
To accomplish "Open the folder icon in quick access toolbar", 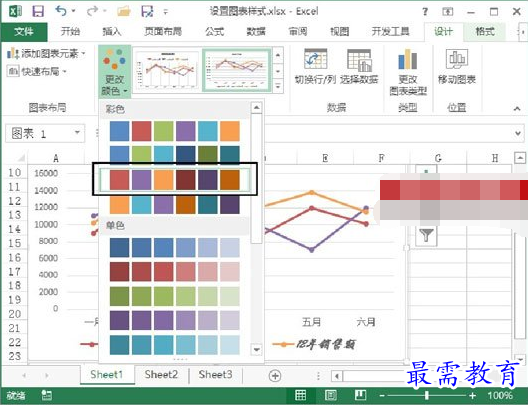I will (x=124, y=11).
